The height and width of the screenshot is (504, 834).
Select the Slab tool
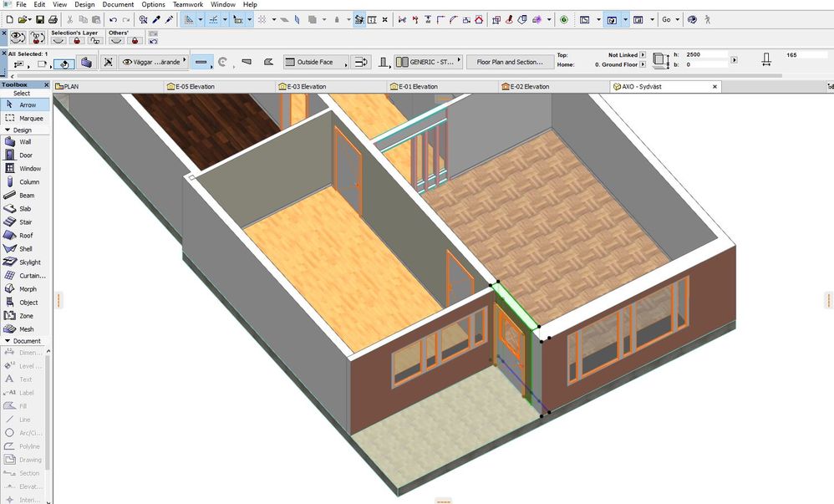click(26, 208)
